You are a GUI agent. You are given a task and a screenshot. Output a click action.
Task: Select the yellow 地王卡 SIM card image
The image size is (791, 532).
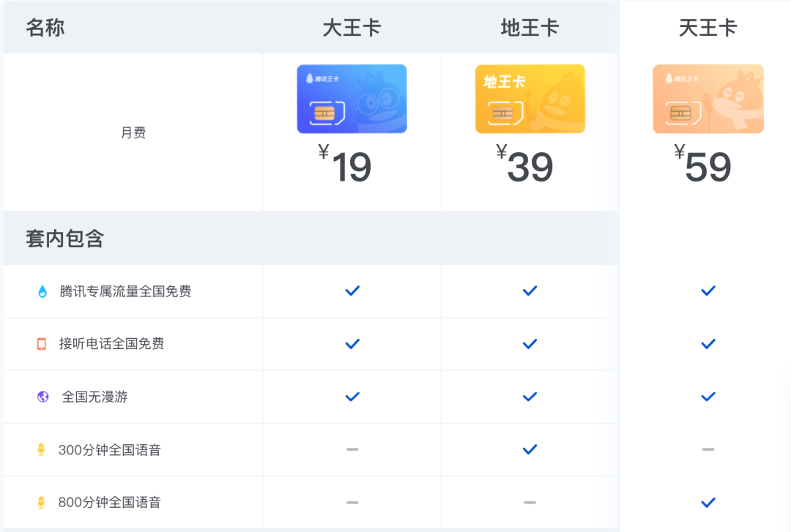click(530, 99)
